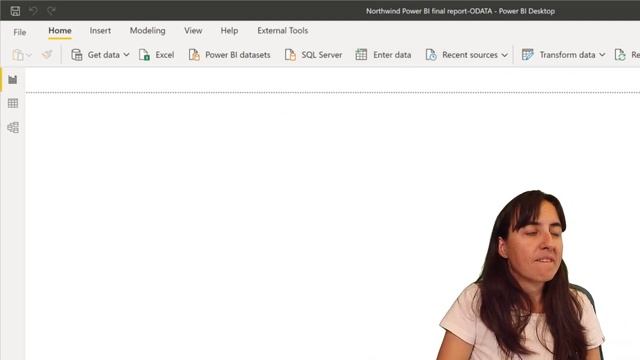Switch to Model view in sidebar
Image resolution: width=640 pixels, height=360 pixels.
click(x=13, y=127)
